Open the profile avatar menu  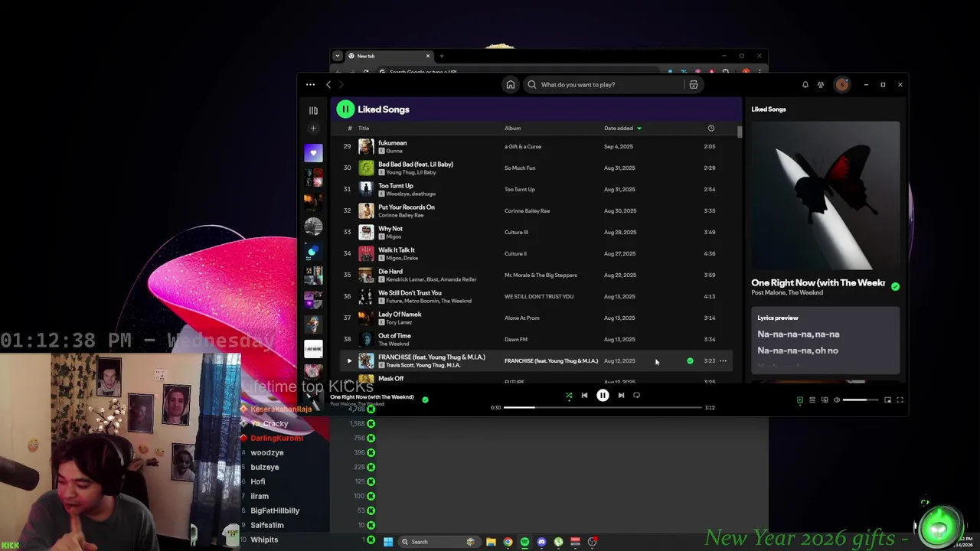[x=842, y=85]
